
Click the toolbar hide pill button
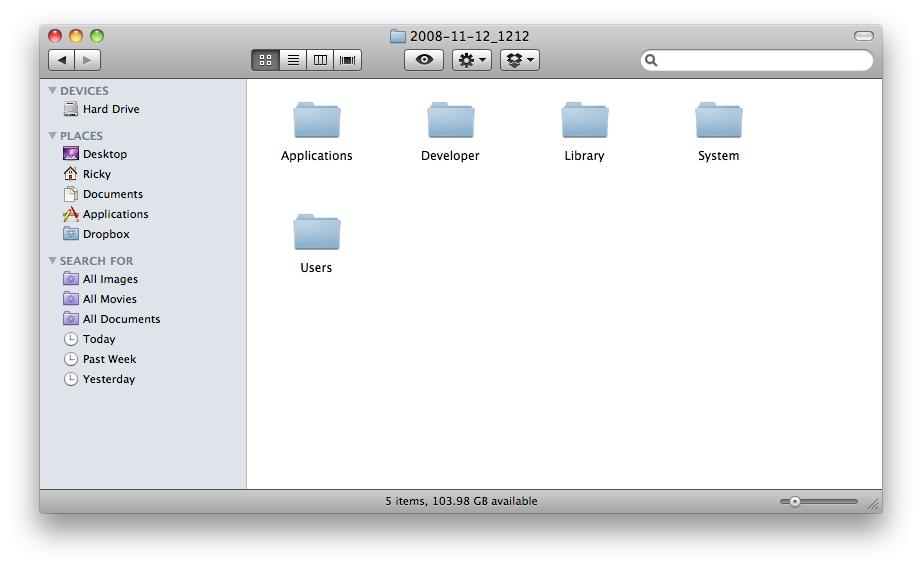[864, 36]
